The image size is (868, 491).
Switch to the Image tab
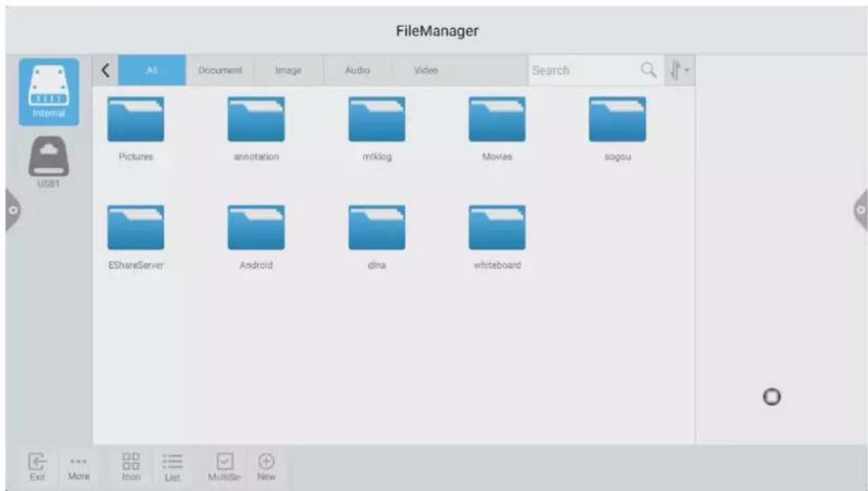(x=288, y=70)
